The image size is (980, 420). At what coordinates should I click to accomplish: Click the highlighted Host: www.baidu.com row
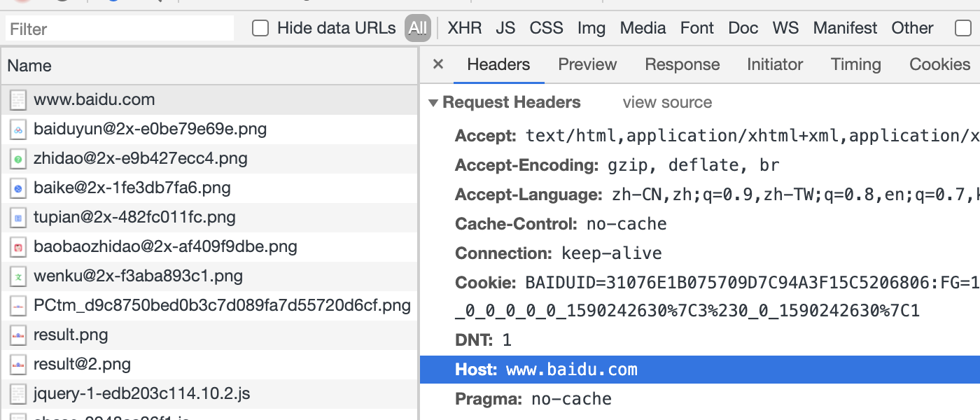pos(700,370)
